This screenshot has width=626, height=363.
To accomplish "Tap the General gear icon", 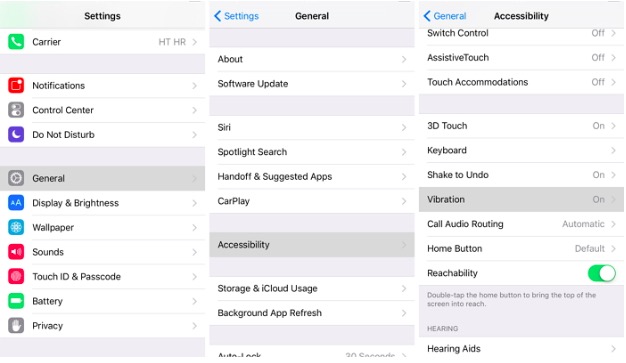I will 16,178.
